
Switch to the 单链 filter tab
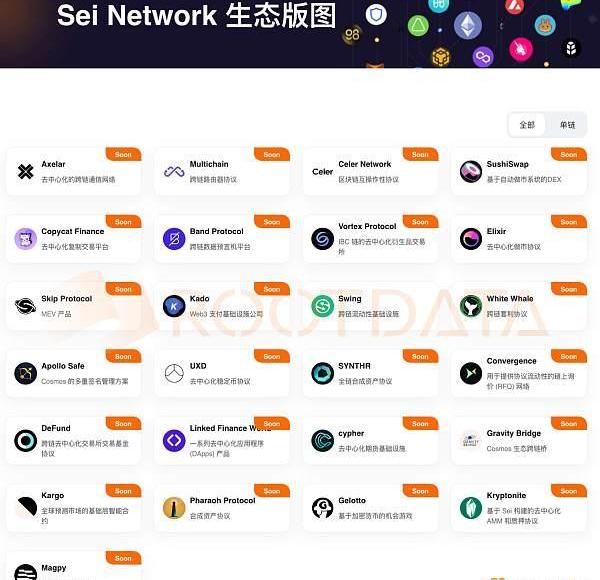point(567,125)
